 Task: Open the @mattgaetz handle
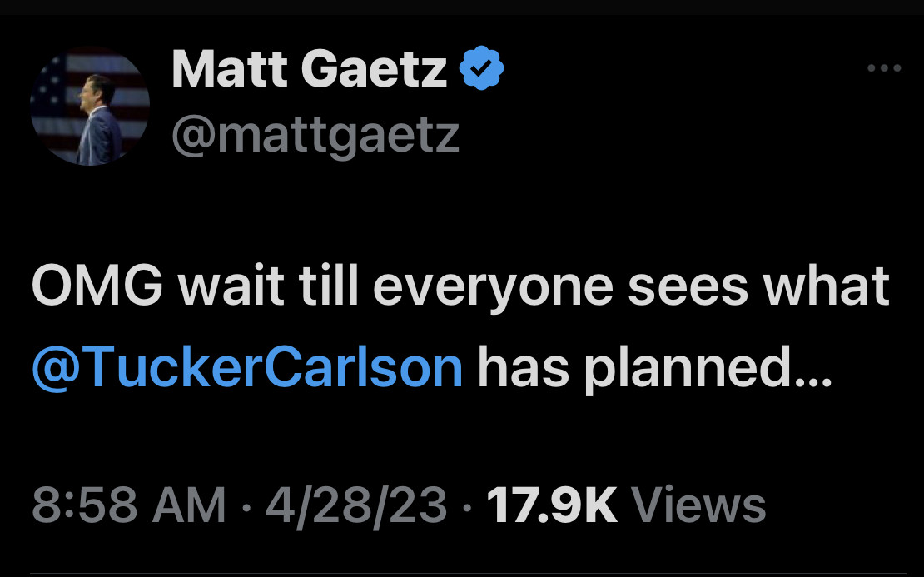[x=315, y=133]
